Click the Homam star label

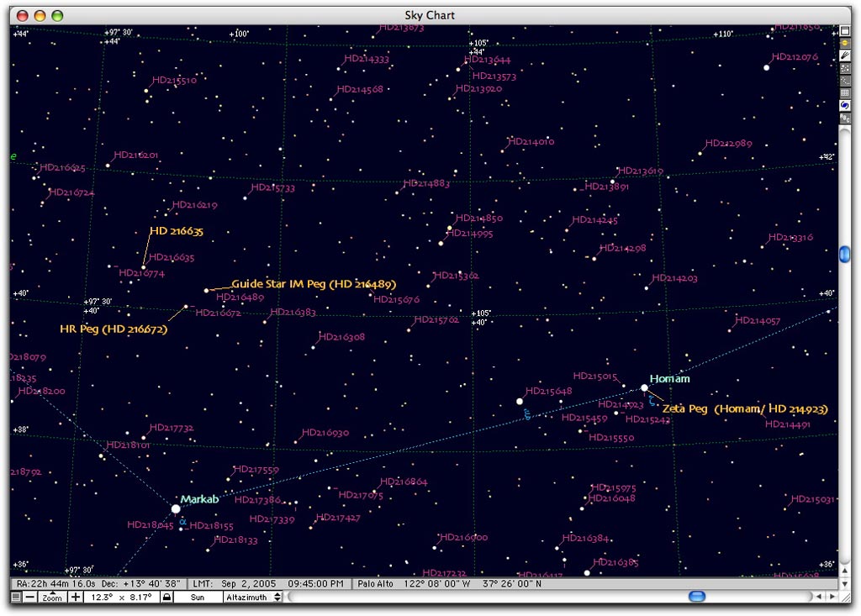coord(670,378)
